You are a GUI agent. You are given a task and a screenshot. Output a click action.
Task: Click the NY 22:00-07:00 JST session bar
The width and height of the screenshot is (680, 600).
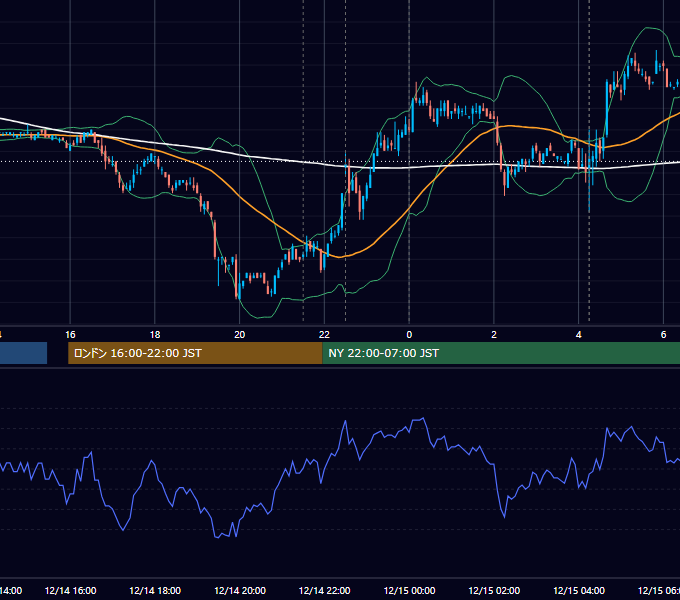(501, 353)
